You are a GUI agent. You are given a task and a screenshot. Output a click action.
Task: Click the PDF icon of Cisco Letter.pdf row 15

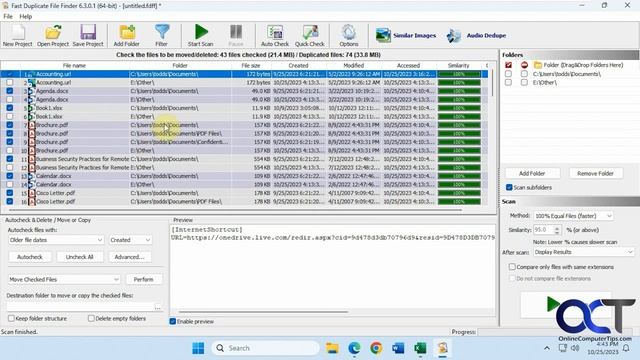coord(32,193)
